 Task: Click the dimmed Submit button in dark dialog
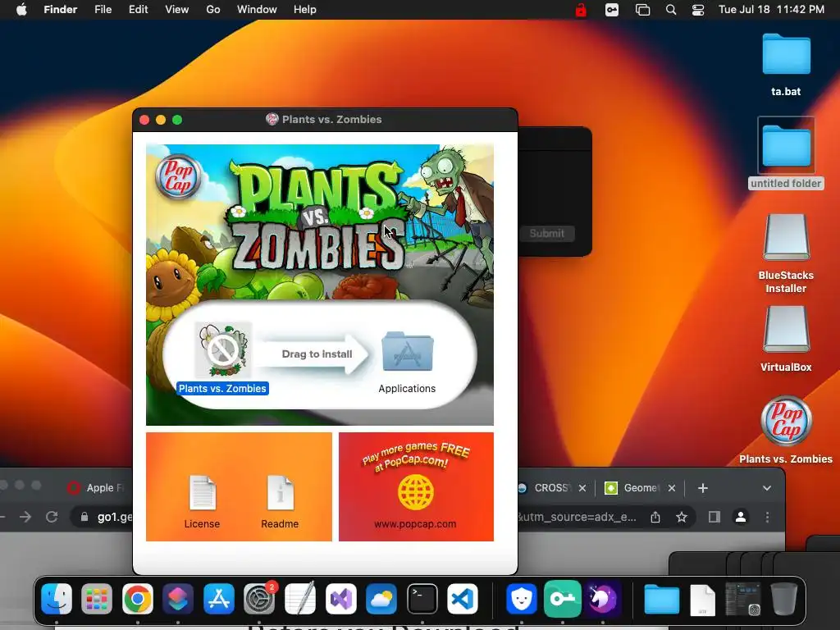(x=546, y=233)
